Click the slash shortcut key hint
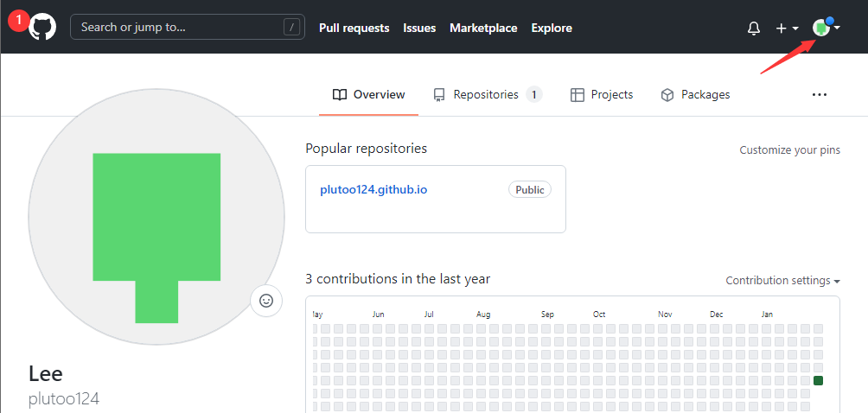 pyautogui.click(x=291, y=27)
